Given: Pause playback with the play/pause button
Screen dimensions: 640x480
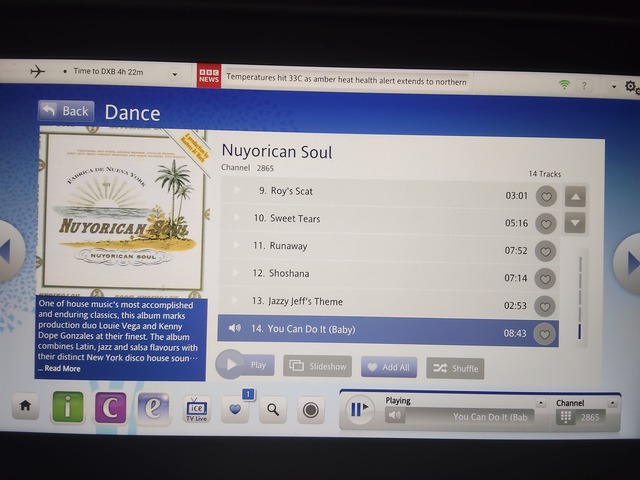Looking at the screenshot, I should point(359,409).
